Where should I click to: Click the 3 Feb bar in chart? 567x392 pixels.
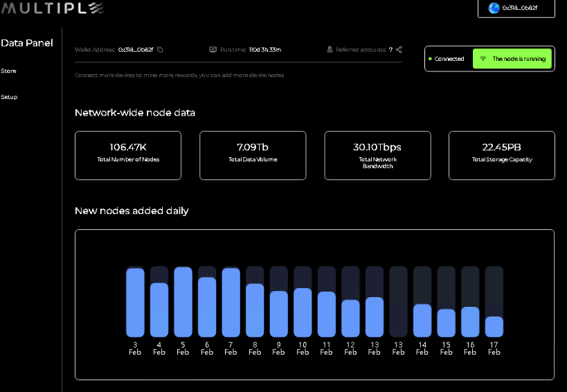(x=135, y=303)
